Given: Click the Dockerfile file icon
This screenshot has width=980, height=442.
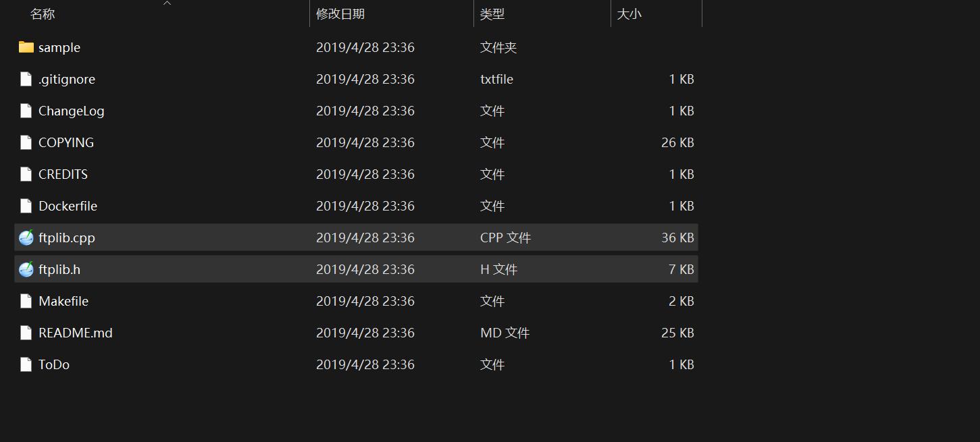Looking at the screenshot, I should (26, 206).
